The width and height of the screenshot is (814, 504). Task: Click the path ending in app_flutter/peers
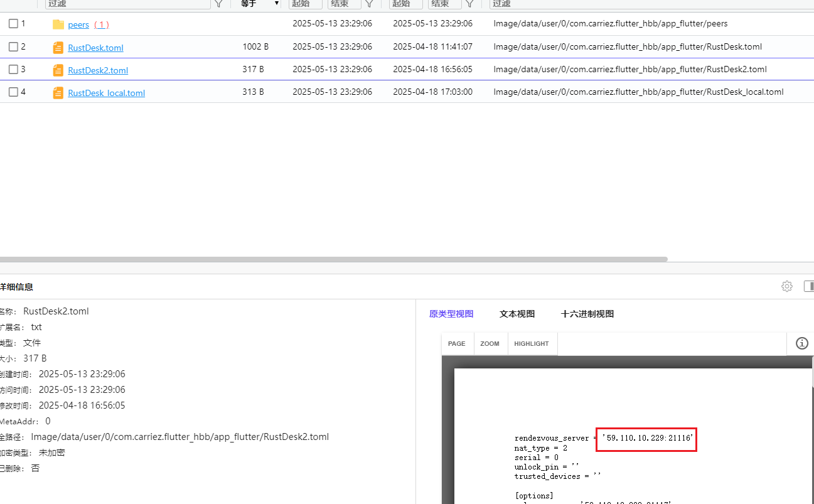(611, 24)
